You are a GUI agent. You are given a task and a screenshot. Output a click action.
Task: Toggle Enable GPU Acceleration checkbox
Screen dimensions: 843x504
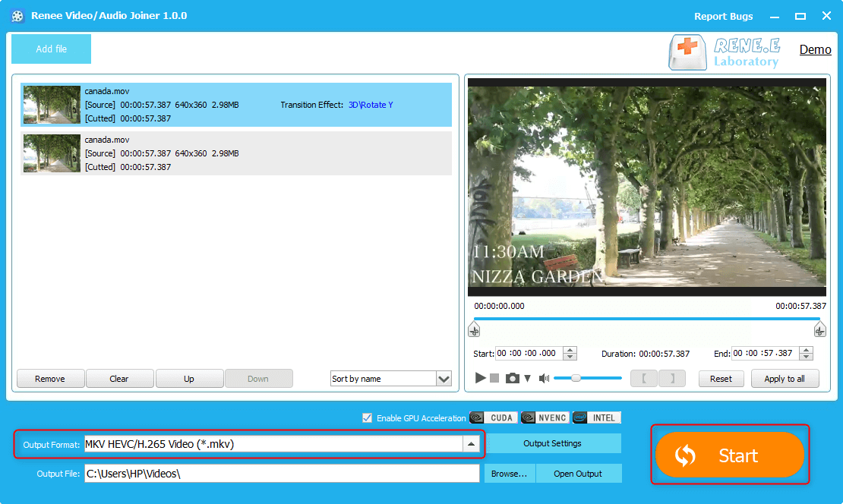368,417
